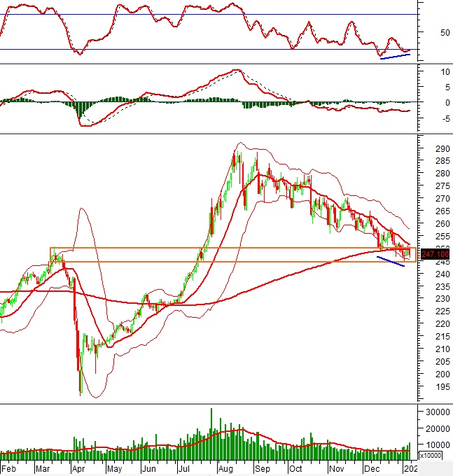The width and height of the screenshot is (453, 476).
Task: Select the blue trendline under the December price lows
Action: [x=391, y=261]
